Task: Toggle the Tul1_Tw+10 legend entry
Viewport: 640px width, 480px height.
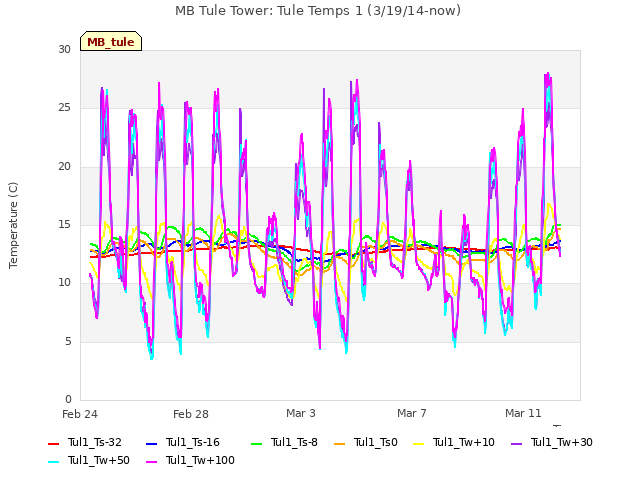Action: coord(454,442)
